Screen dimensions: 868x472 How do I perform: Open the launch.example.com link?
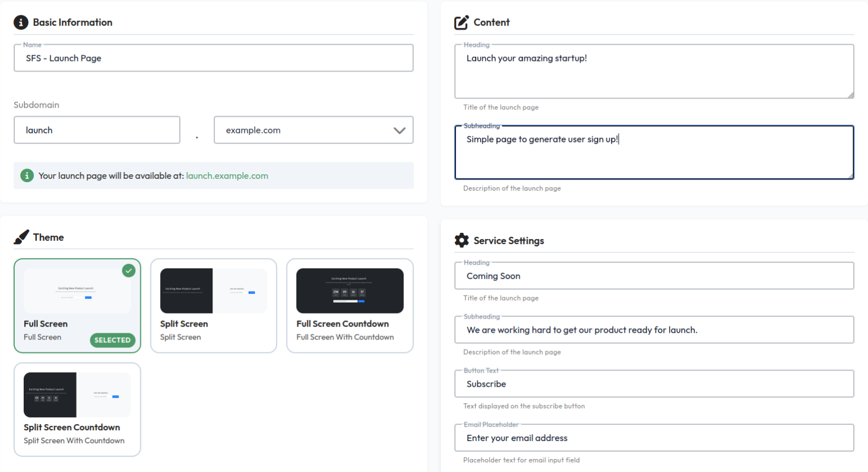click(x=227, y=175)
